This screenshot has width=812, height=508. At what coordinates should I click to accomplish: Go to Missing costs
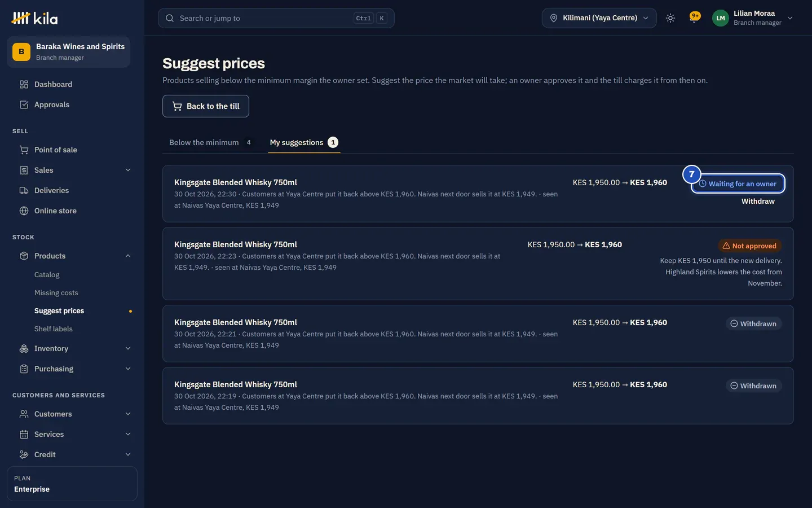click(x=56, y=293)
